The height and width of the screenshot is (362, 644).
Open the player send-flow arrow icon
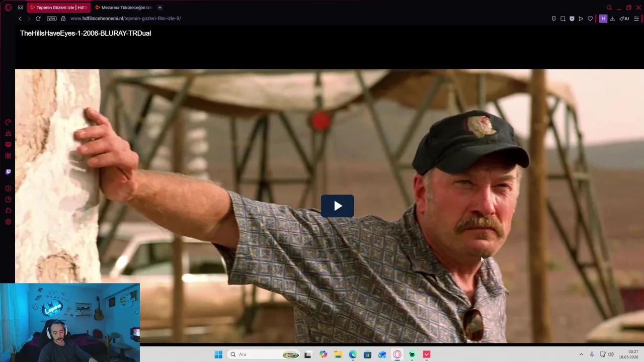click(581, 19)
